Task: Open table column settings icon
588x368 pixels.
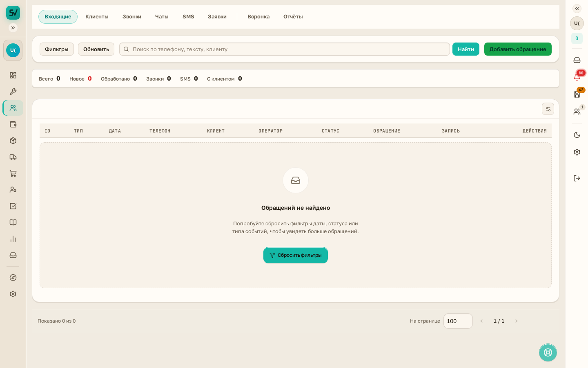Action: click(548, 109)
